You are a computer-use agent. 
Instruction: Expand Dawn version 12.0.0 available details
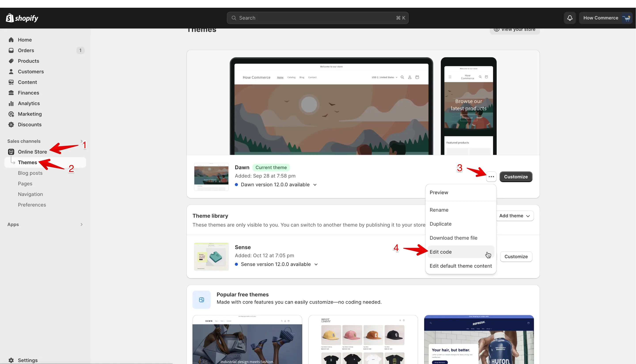coord(315,185)
